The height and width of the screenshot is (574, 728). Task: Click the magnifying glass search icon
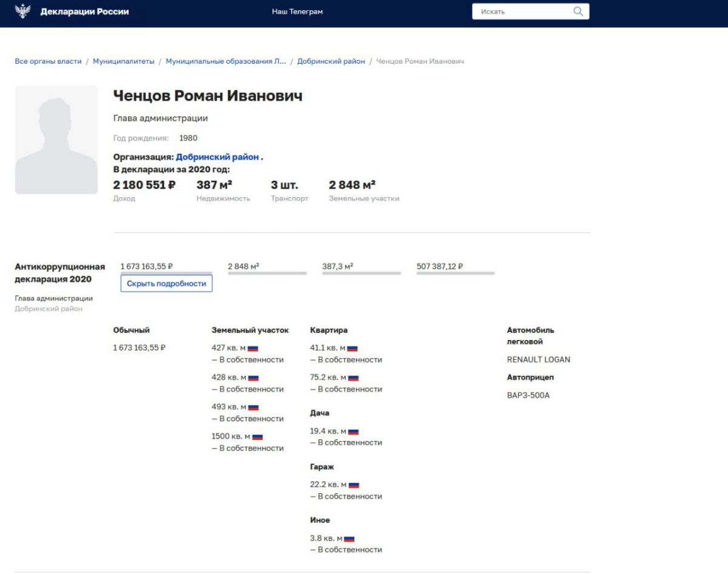point(578,12)
